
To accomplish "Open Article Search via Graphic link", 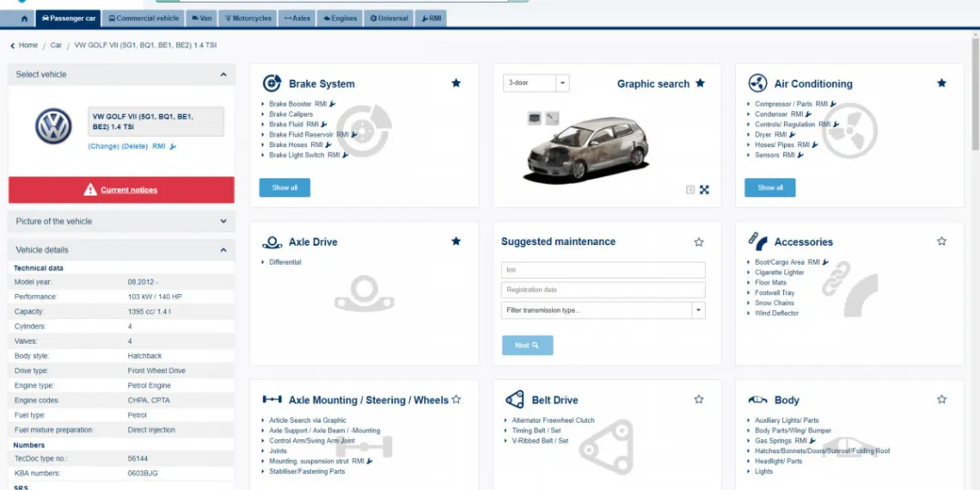I will point(308,420).
